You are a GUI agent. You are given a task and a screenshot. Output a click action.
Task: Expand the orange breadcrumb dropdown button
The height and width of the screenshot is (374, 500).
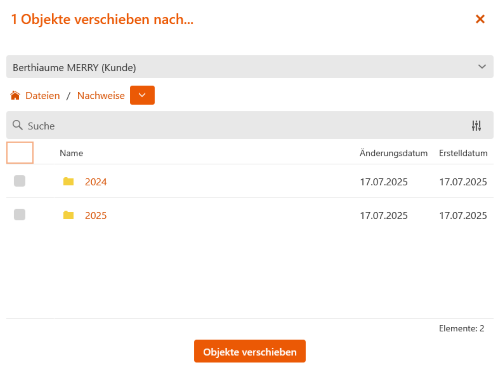pos(142,95)
